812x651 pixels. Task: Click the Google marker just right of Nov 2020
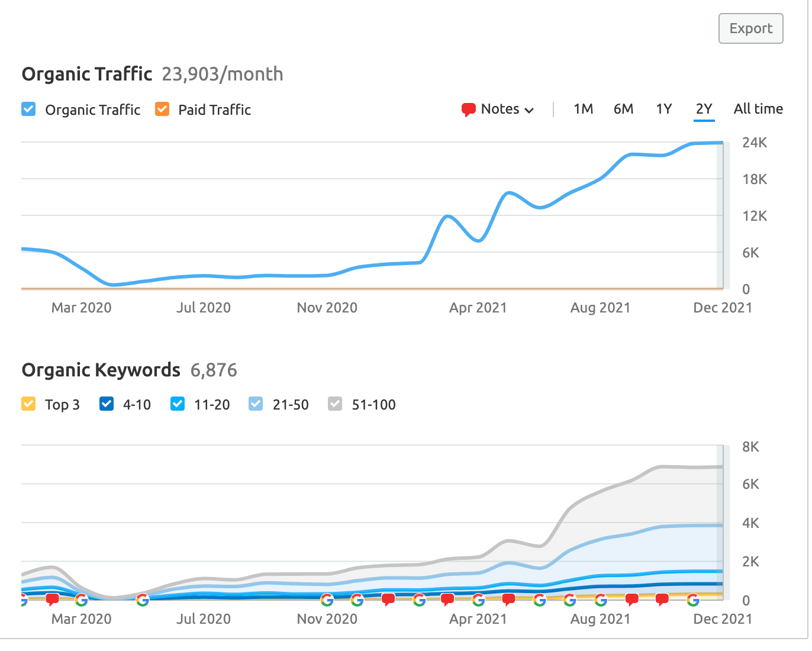tap(357, 600)
